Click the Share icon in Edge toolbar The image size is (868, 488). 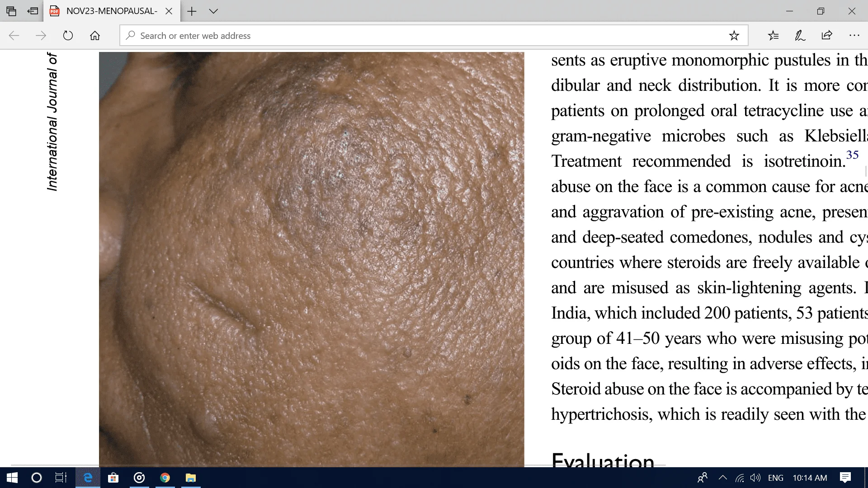click(826, 35)
